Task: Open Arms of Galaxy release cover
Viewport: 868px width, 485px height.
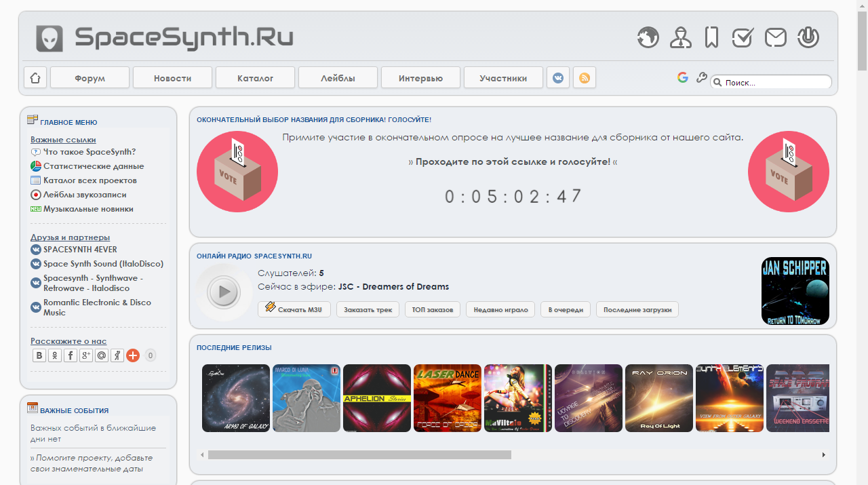Action: coord(236,398)
